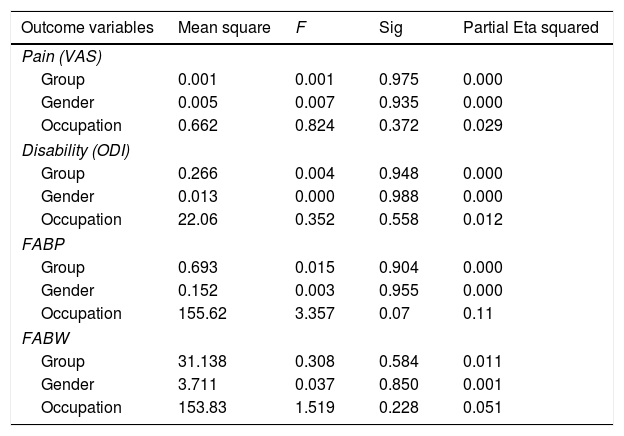Click the italic "F" column header
The image size is (624, 436).
[x=301, y=28]
